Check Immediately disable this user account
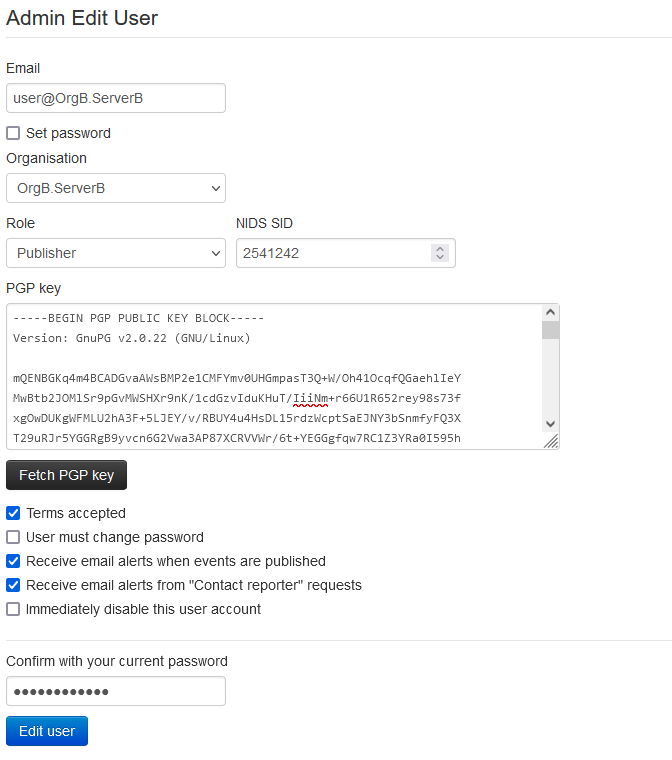This screenshot has width=672, height=760. click(x=13, y=609)
